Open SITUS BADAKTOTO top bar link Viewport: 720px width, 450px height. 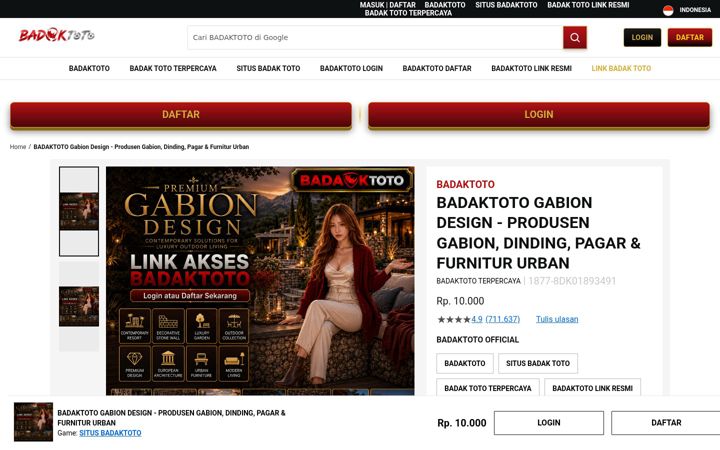click(x=506, y=5)
